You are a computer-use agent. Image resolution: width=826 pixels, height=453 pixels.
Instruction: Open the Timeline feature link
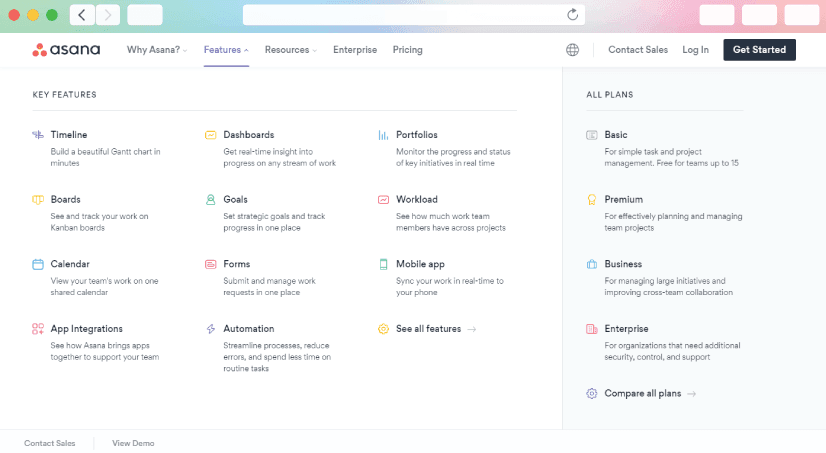click(x=69, y=135)
